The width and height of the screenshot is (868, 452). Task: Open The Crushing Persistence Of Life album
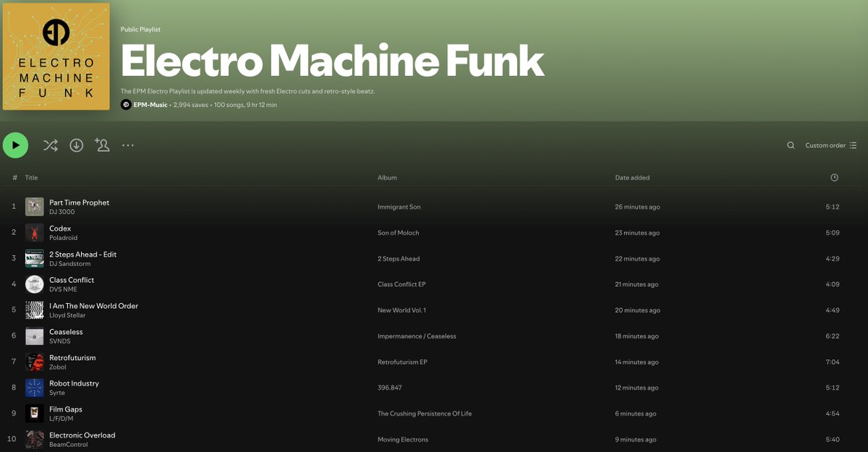point(425,414)
